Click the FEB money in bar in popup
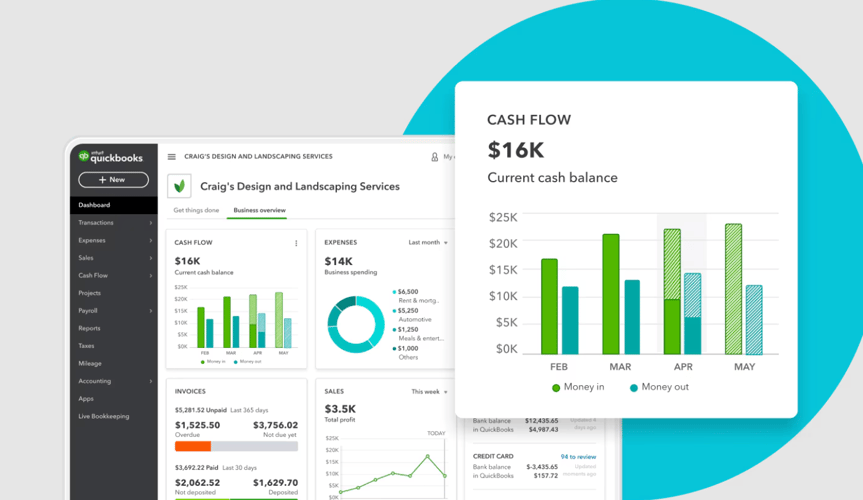This screenshot has height=500, width=863. 549,307
